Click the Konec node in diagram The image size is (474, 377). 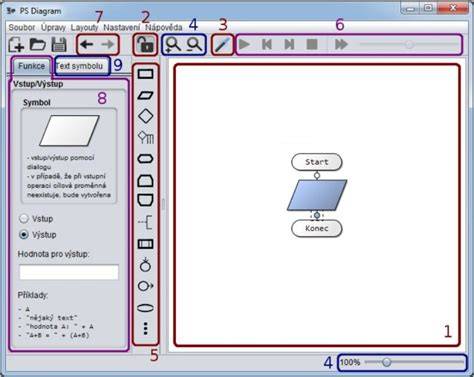coord(317,228)
